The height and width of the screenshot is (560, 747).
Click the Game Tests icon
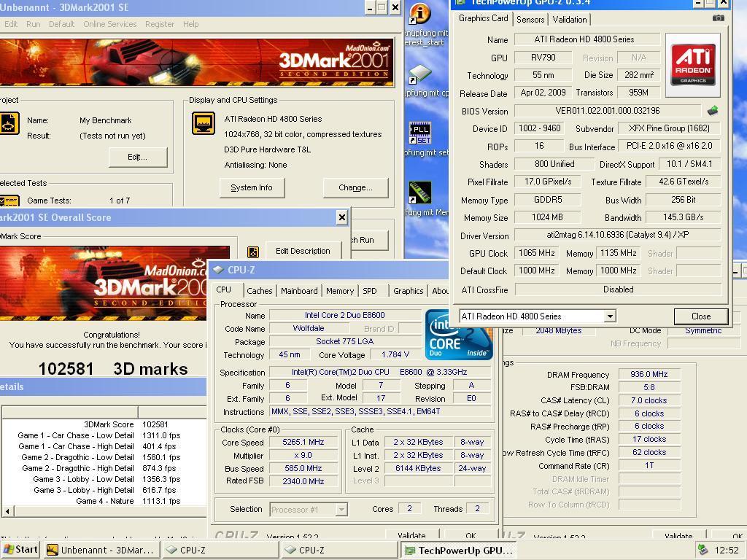click(9, 201)
